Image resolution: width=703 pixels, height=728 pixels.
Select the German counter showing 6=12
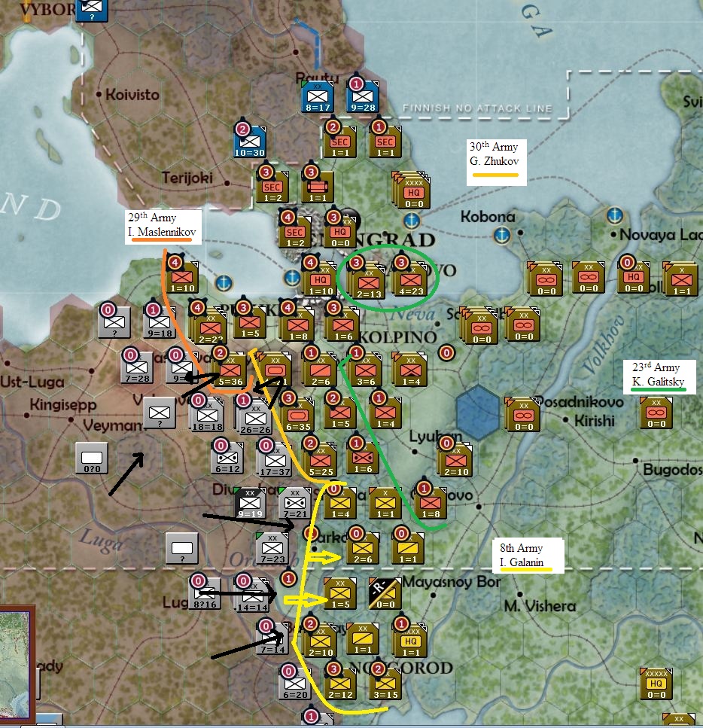[227, 458]
